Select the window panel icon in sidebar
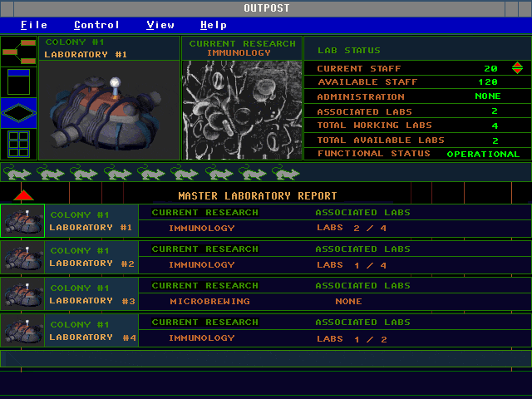 click(x=18, y=82)
